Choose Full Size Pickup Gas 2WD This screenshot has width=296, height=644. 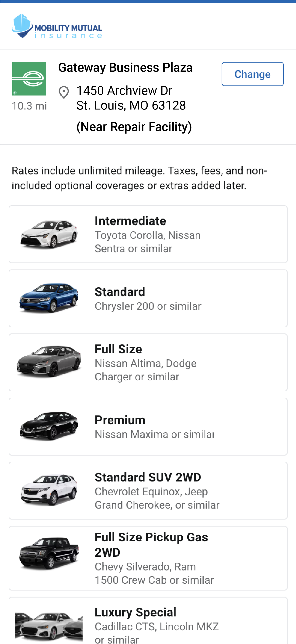pos(148,558)
